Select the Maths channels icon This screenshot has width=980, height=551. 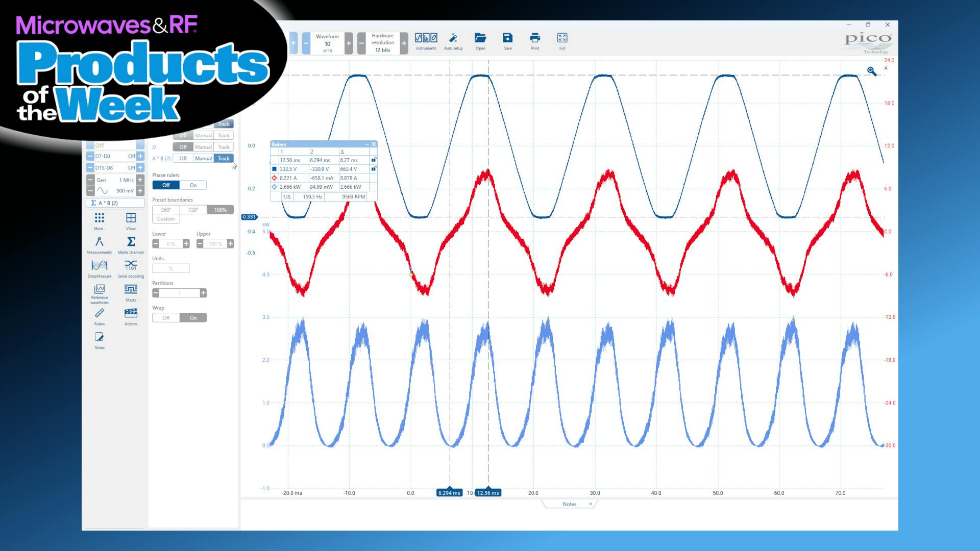tap(131, 244)
